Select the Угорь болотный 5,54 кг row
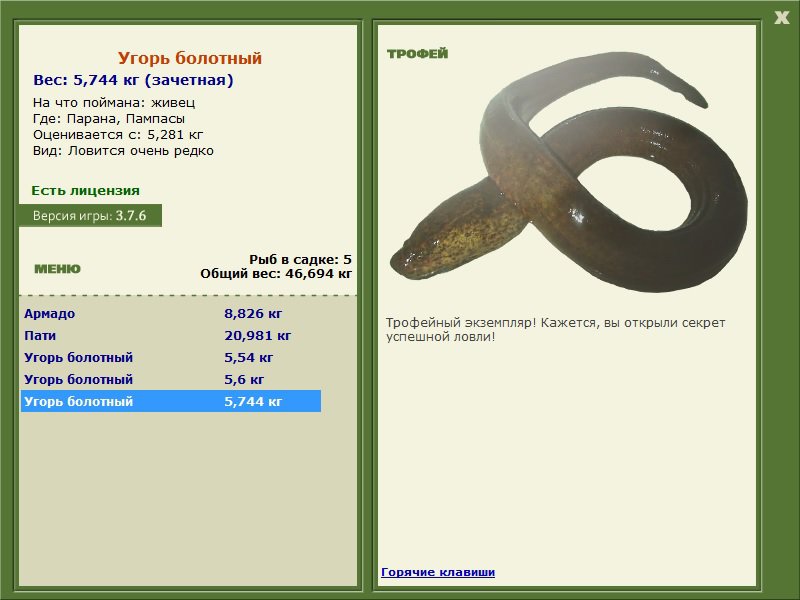Screen dimensions: 800x600 coord(171,357)
